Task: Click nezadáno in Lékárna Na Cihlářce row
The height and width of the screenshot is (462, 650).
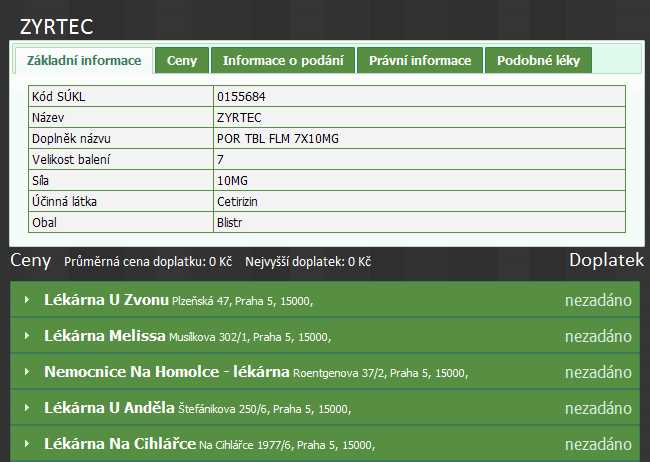Action: click(598, 445)
